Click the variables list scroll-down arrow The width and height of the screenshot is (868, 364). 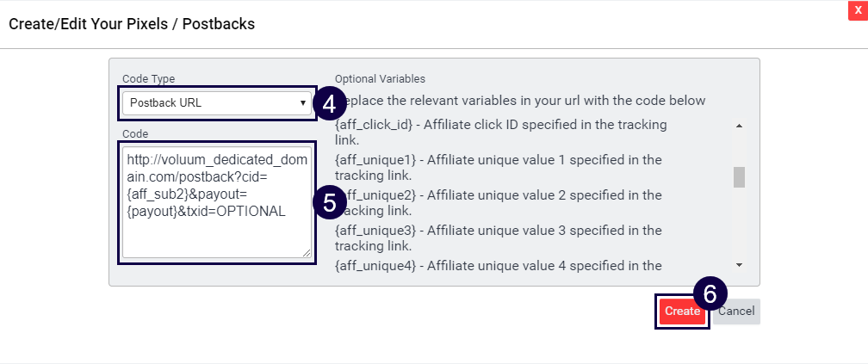click(x=739, y=264)
